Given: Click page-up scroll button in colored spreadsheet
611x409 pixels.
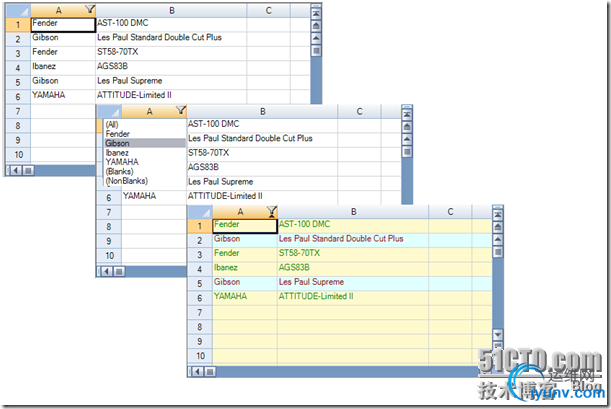Looking at the screenshot, I should click(498, 227).
